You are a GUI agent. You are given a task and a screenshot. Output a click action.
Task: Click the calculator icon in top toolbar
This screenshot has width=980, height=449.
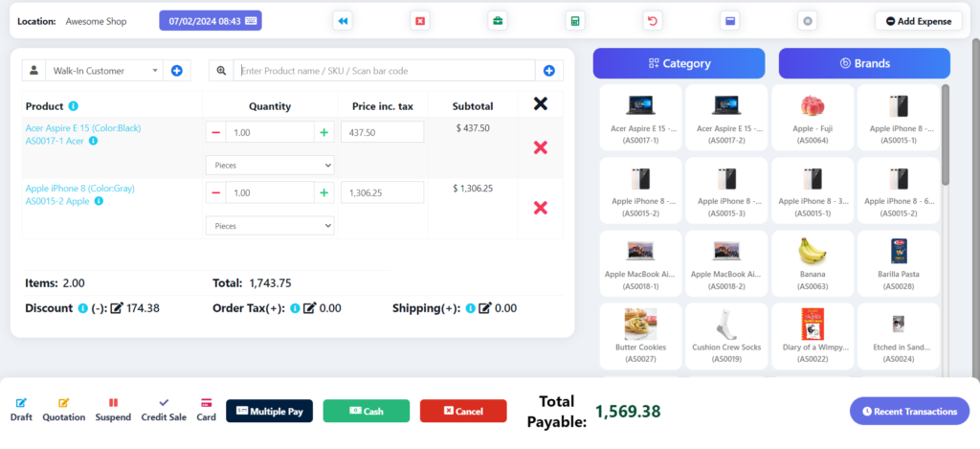pos(574,20)
